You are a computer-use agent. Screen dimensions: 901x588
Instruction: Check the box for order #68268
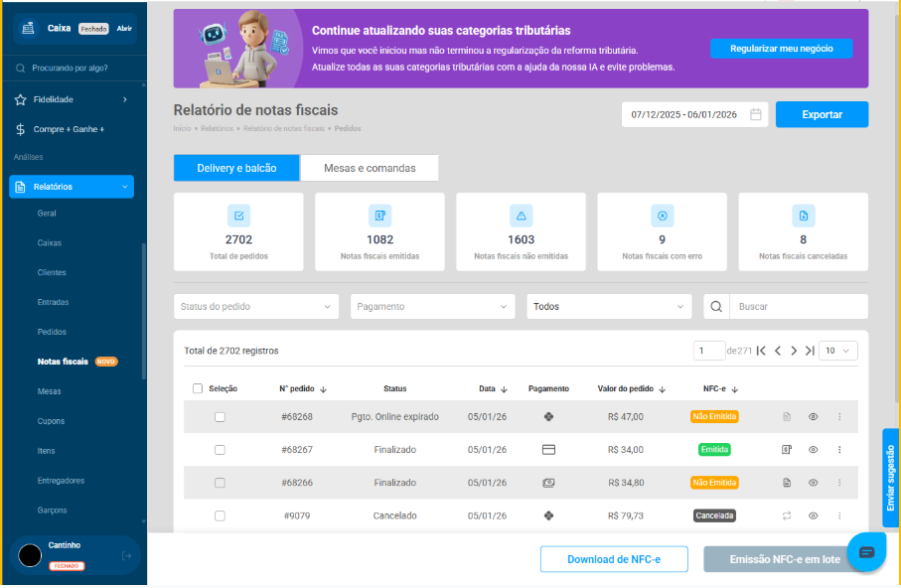tap(220, 417)
